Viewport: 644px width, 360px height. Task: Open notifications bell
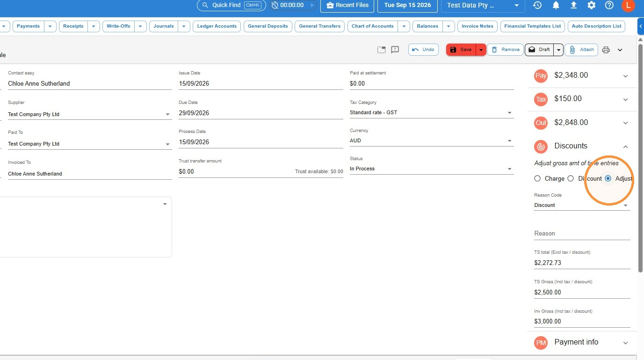point(556,5)
